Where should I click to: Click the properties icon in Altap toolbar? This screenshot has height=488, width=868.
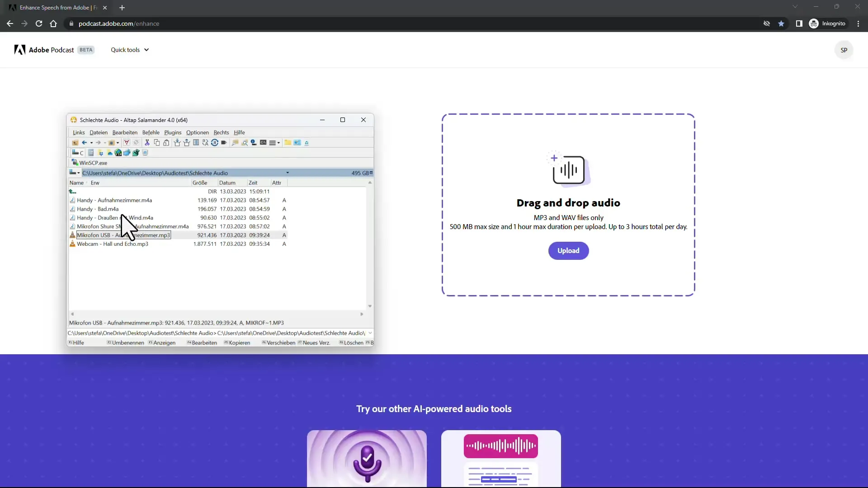pyautogui.click(x=254, y=142)
